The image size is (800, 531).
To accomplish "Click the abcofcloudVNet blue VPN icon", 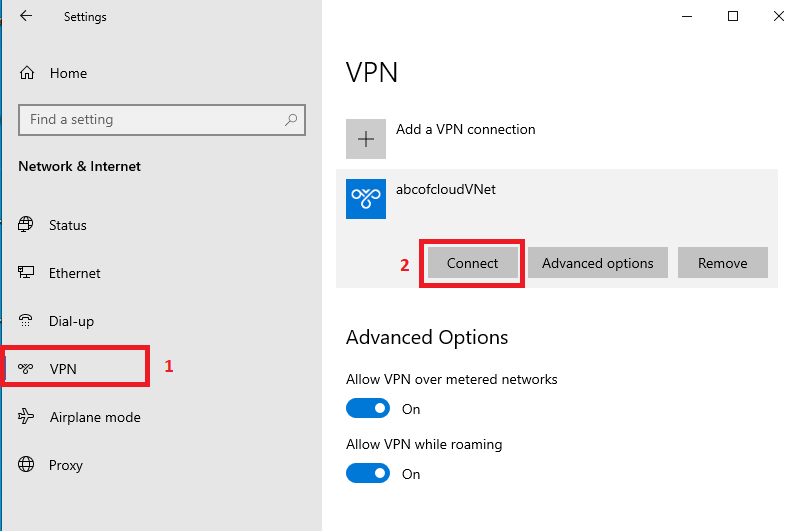I will (x=366, y=199).
